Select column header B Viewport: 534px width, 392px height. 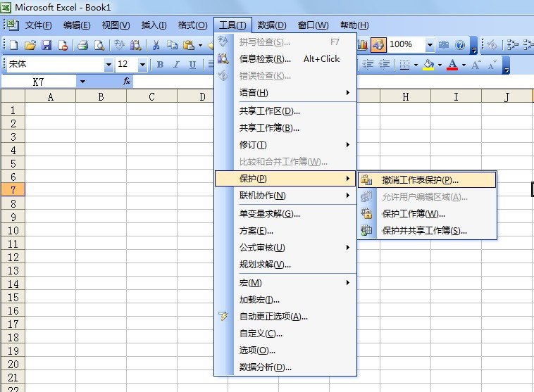click(101, 96)
